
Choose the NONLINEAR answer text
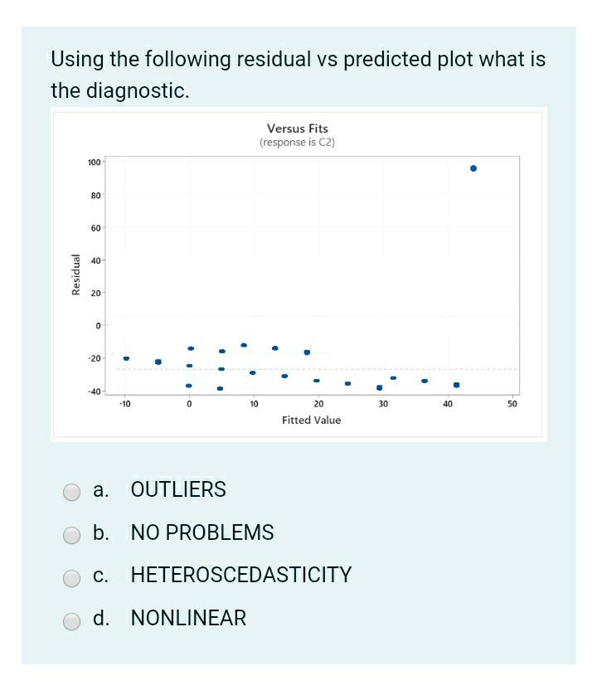pos(188,619)
